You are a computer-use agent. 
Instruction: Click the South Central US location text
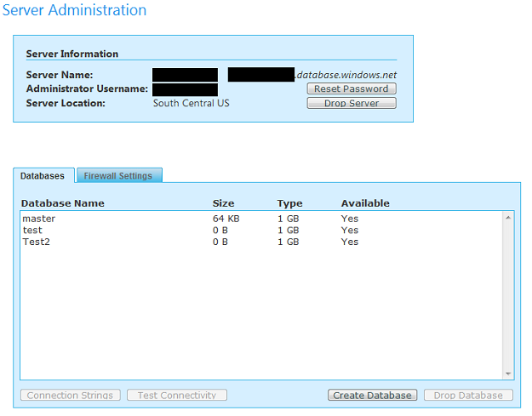click(x=191, y=103)
